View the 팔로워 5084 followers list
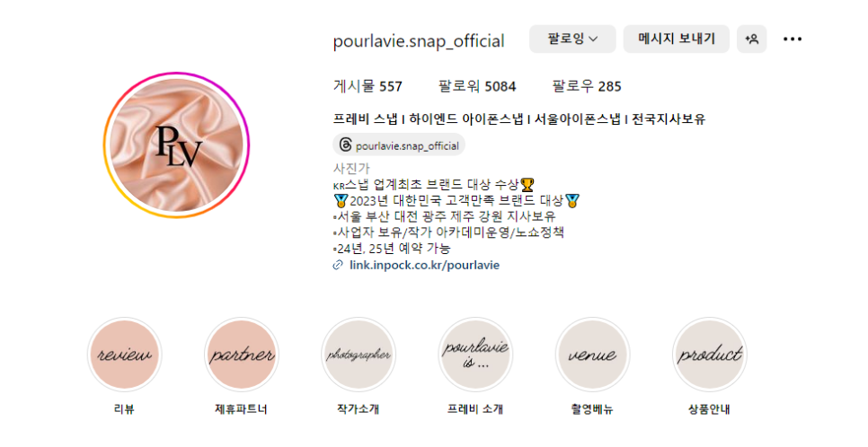This screenshot has width=868, height=447. point(477,86)
